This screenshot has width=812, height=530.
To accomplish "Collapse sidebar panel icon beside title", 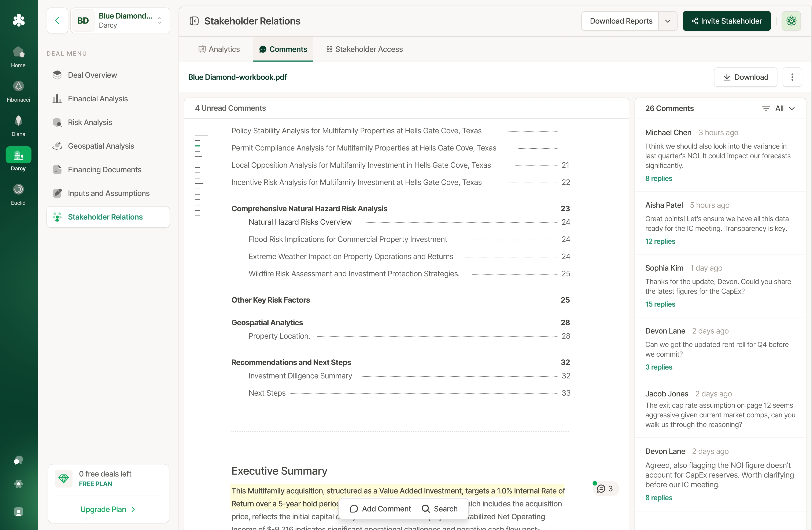I will [x=194, y=21].
